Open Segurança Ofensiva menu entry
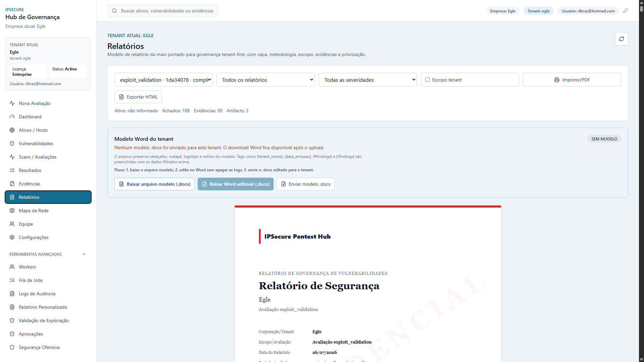This screenshot has width=644, height=362. (x=48, y=347)
